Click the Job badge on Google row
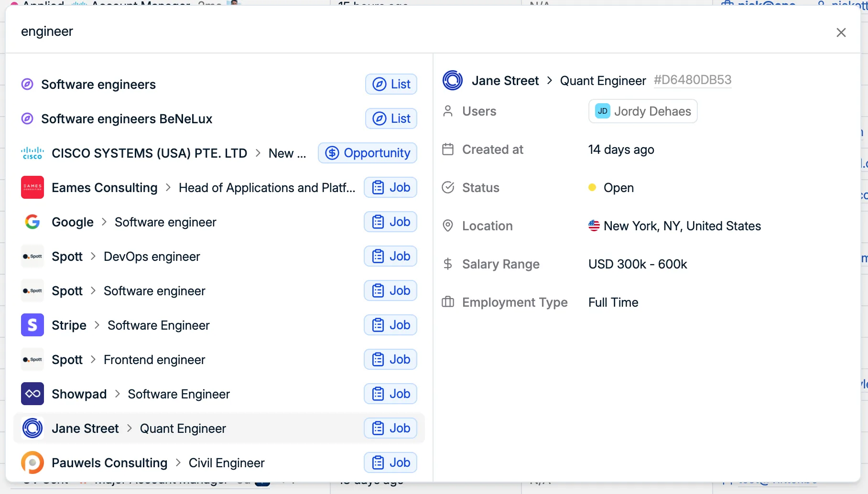The image size is (868, 494). click(391, 222)
